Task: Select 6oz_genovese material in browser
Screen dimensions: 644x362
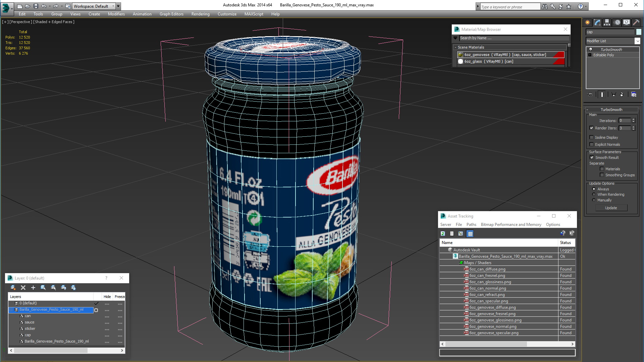Action: pos(511,55)
